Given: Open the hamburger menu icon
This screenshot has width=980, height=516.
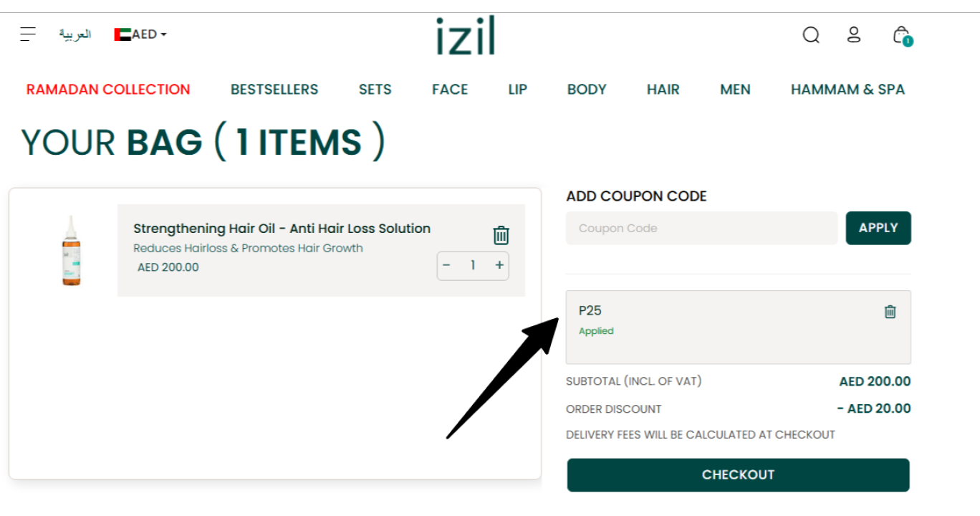Looking at the screenshot, I should pos(28,34).
